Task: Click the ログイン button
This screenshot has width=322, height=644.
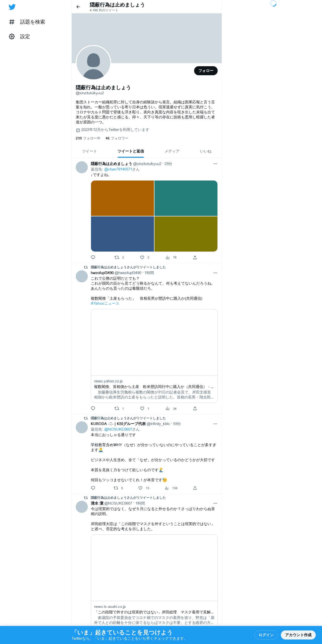Action: coord(266,635)
